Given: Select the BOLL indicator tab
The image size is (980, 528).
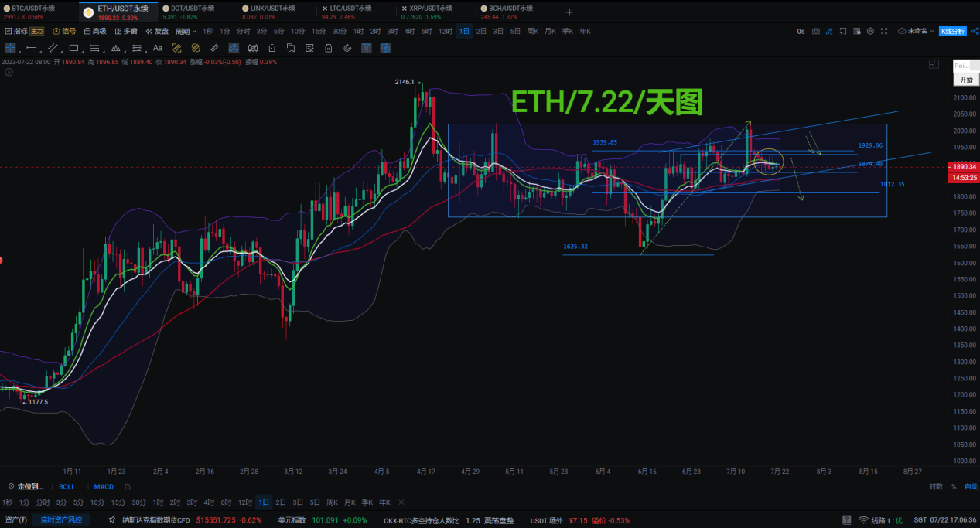Looking at the screenshot, I should click(x=67, y=486).
